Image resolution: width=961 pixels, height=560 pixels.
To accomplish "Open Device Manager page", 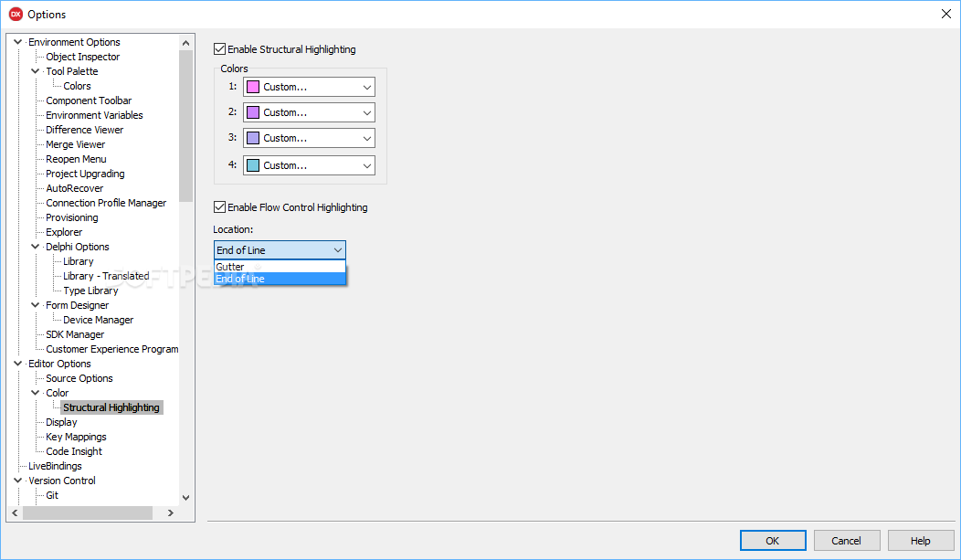I will point(98,320).
